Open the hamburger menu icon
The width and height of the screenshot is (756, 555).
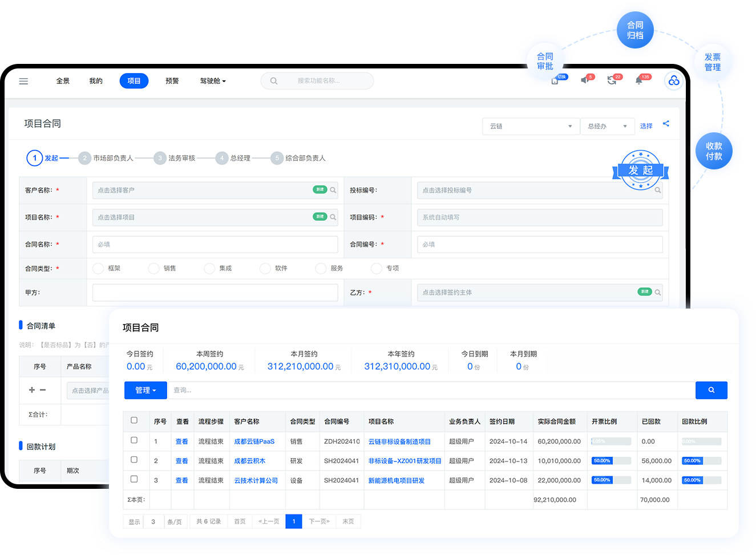23,81
